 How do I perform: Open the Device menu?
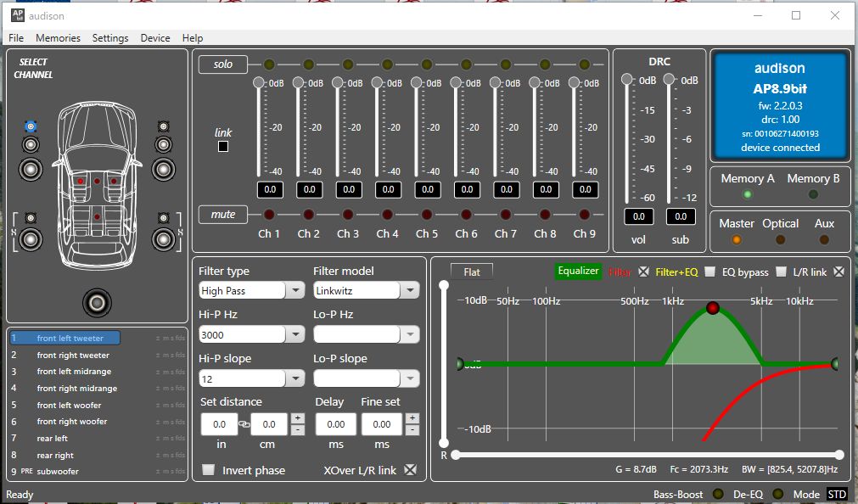pos(155,38)
